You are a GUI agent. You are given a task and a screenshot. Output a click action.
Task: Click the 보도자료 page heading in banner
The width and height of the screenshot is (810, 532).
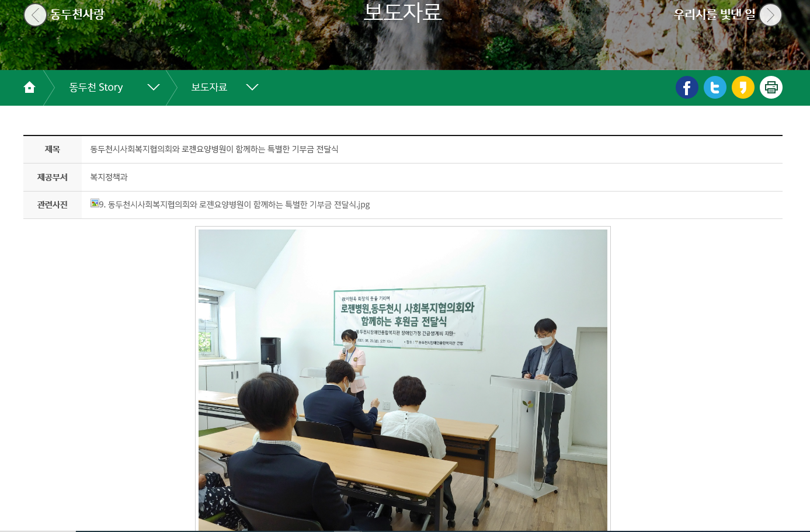point(402,12)
